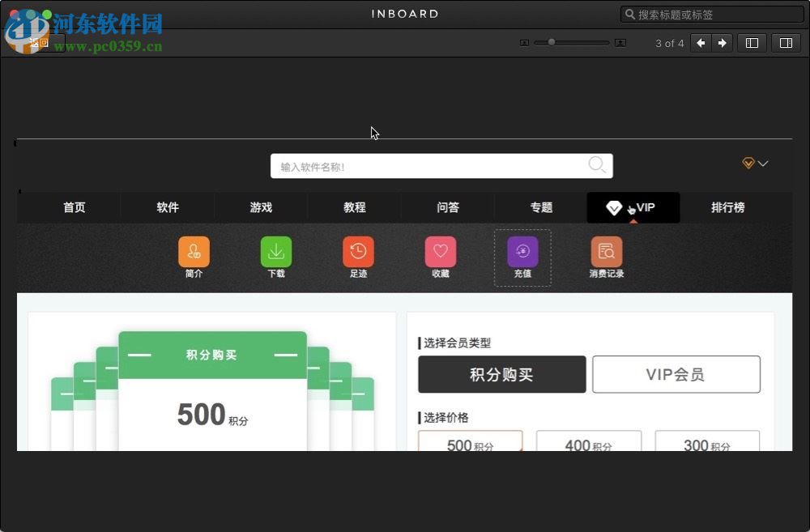Open the 消费记录 spending records icon
The width and height of the screenshot is (810, 532).
tap(605, 251)
